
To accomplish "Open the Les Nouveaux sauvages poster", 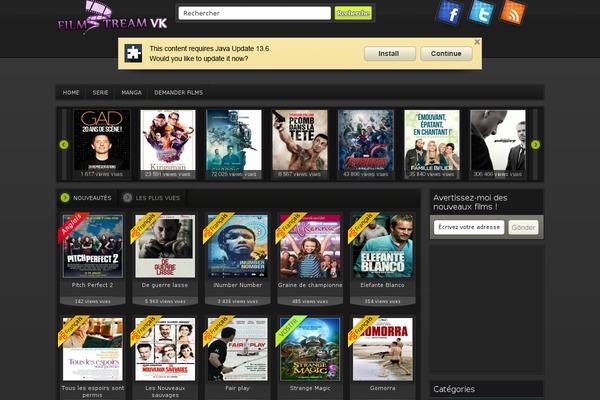I will (165, 349).
